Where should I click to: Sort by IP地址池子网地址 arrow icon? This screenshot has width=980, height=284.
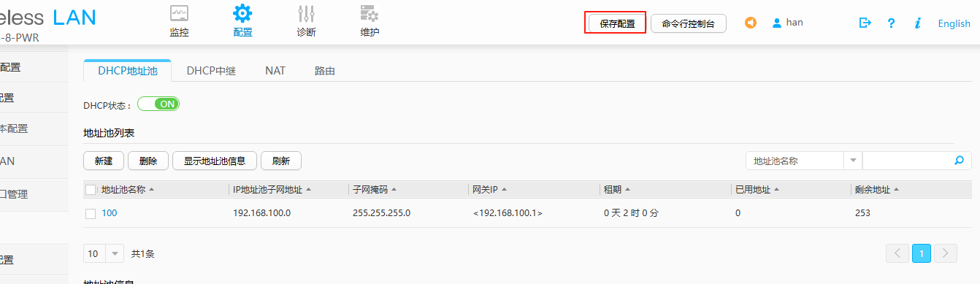[308, 190]
